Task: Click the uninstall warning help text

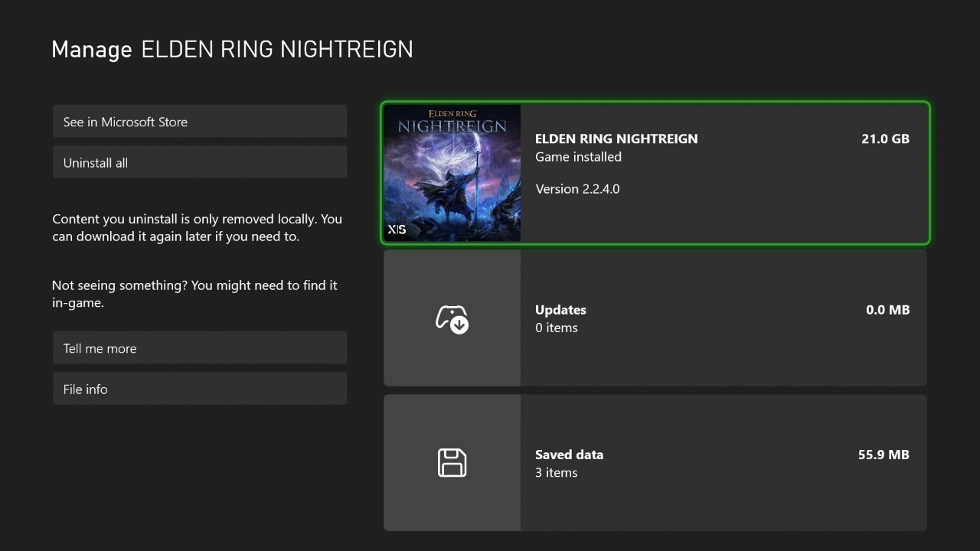Action: tap(197, 227)
